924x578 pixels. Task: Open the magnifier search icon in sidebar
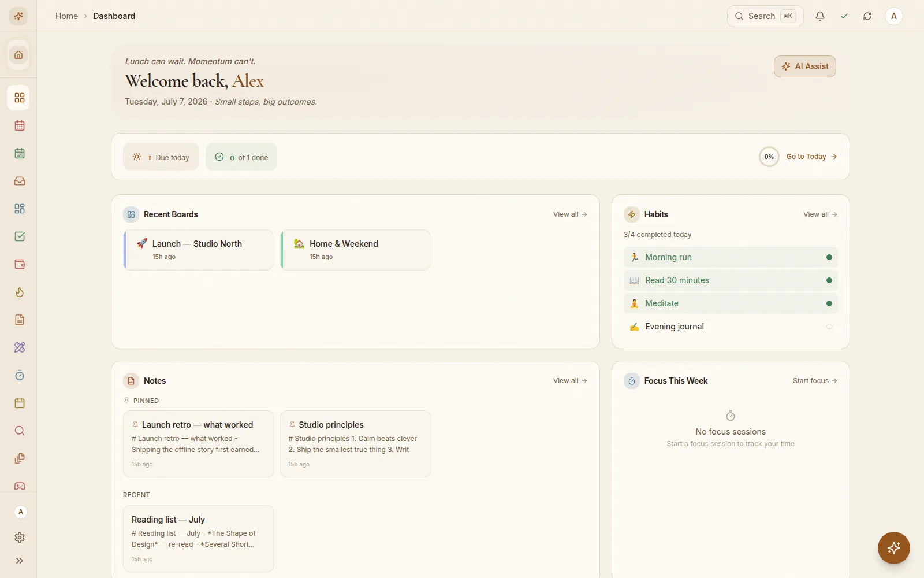click(20, 431)
